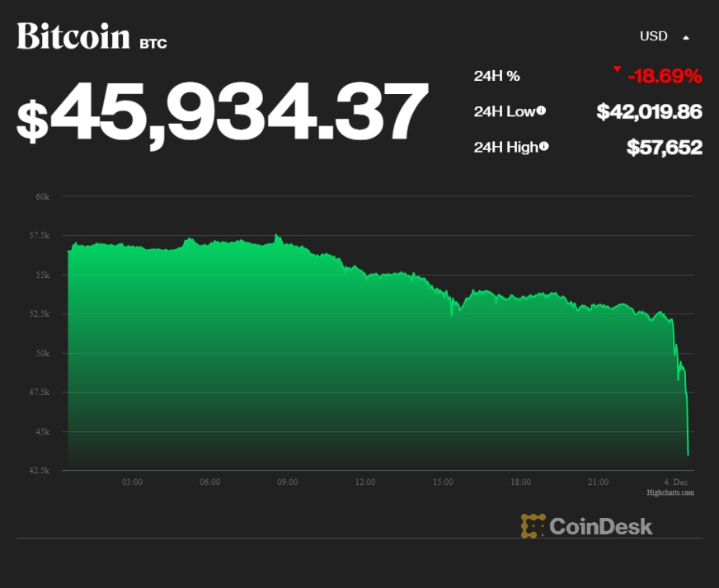719x588 pixels.
Task: Open the Highcharts.com credit link
Action: pyautogui.click(x=670, y=492)
